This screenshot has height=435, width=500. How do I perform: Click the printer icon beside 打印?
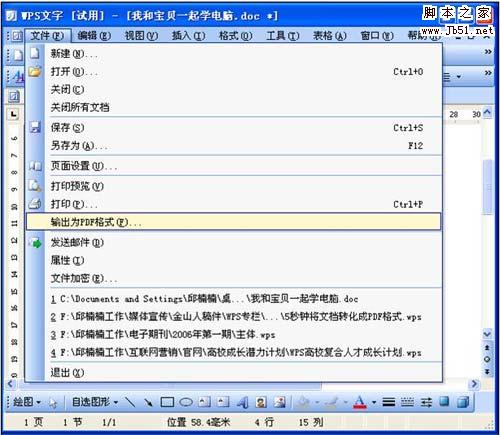[x=35, y=203]
